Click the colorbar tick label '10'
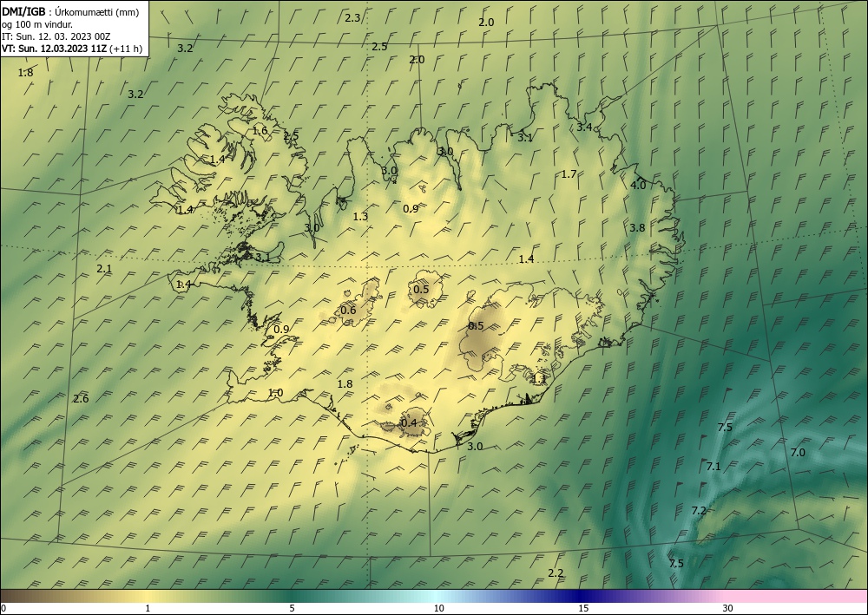Image resolution: width=868 pixels, height=615 pixels. click(438, 608)
